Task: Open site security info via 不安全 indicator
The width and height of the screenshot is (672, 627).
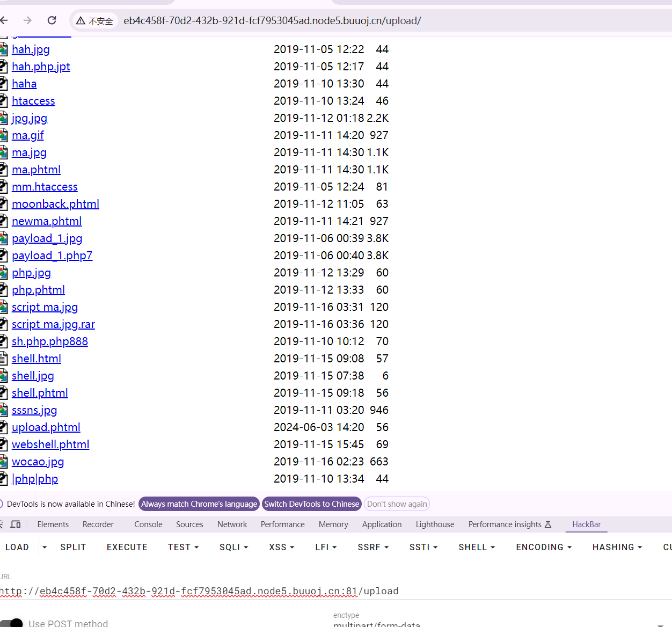Action: 95,20
